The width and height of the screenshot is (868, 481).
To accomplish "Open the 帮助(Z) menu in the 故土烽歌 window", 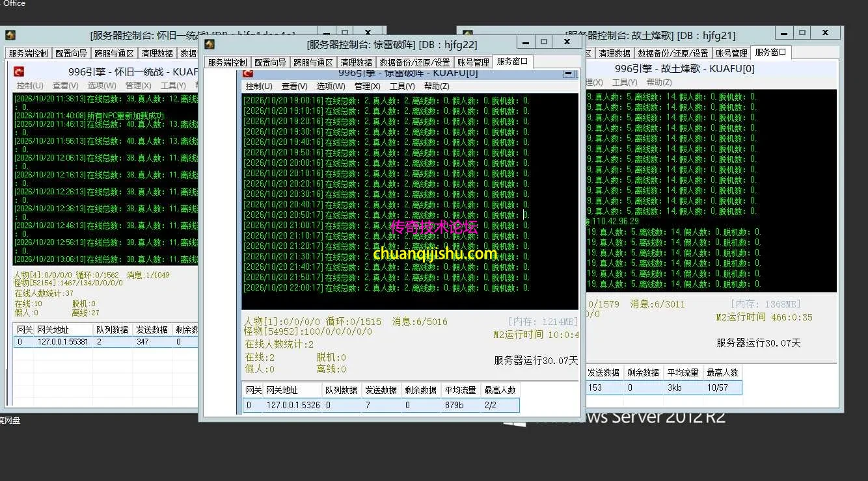I will (659, 83).
